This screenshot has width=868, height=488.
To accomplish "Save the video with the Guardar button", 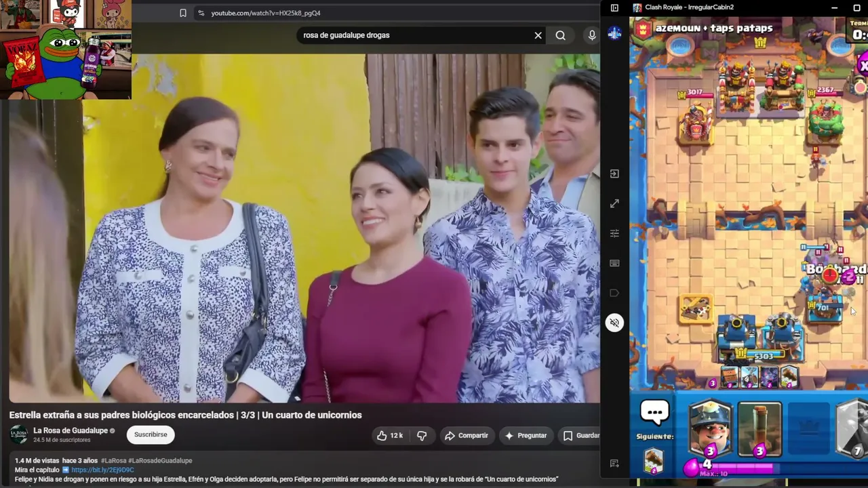I will pos(581,435).
